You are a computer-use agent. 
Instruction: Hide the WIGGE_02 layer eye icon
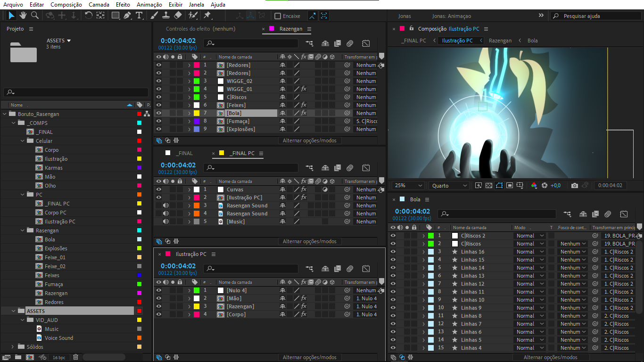coord(158,81)
